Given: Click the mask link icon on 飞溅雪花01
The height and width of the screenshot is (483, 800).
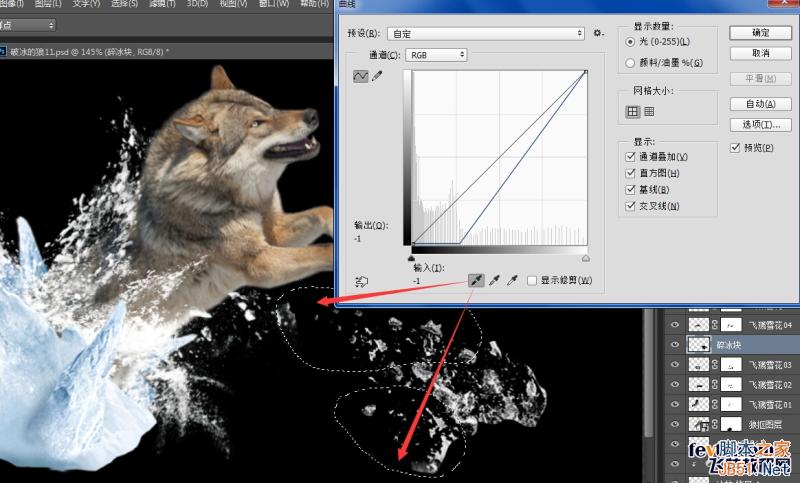Looking at the screenshot, I should 715,404.
